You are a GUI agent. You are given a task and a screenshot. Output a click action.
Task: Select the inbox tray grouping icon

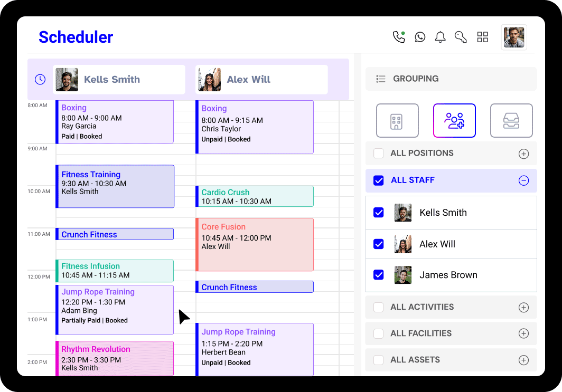(x=511, y=121)
